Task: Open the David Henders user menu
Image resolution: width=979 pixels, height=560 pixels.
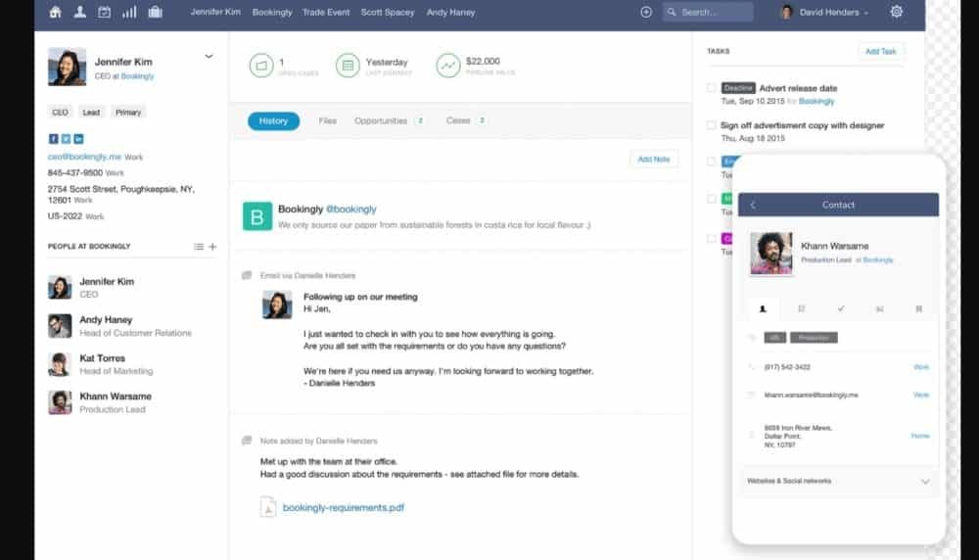Action: coord(825,13)
